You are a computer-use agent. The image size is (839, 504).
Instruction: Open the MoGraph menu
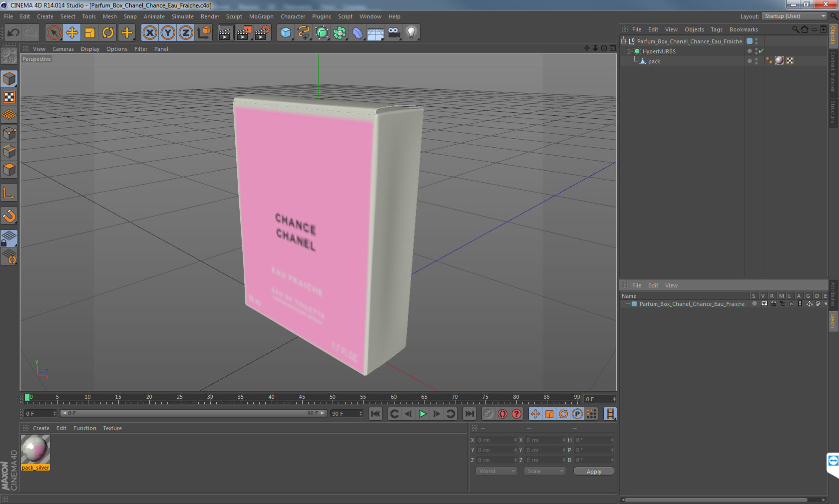261,16
